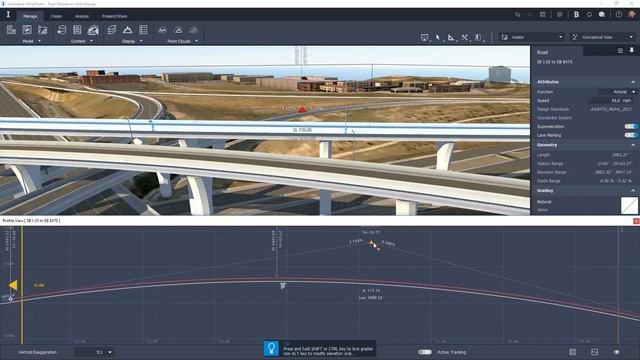
Task: Click the table list icon in Display group
Action: coord(143,30)
